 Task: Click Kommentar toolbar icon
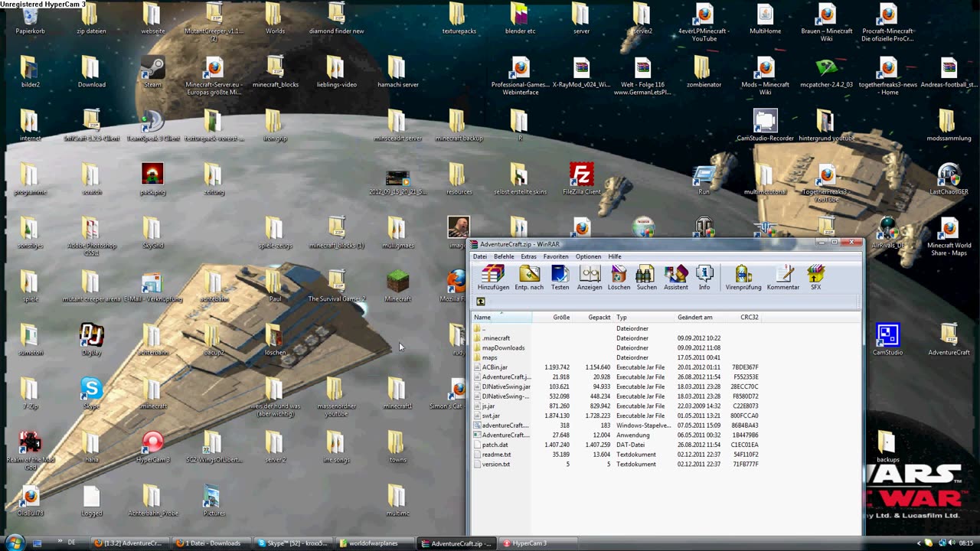(x=783, y=277)
